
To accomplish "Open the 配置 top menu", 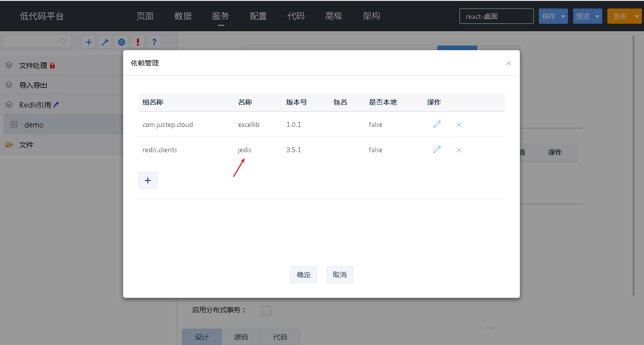I will (x=258, y=16).
